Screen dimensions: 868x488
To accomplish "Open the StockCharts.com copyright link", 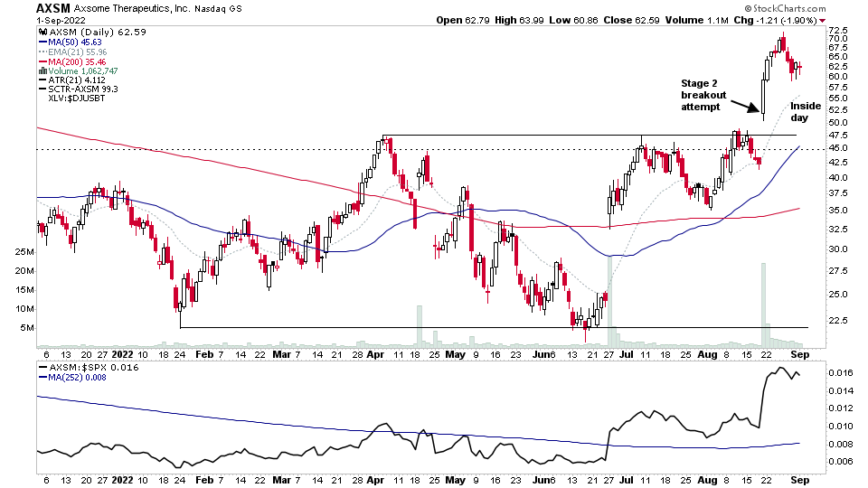I will click(x=785, y=8).
